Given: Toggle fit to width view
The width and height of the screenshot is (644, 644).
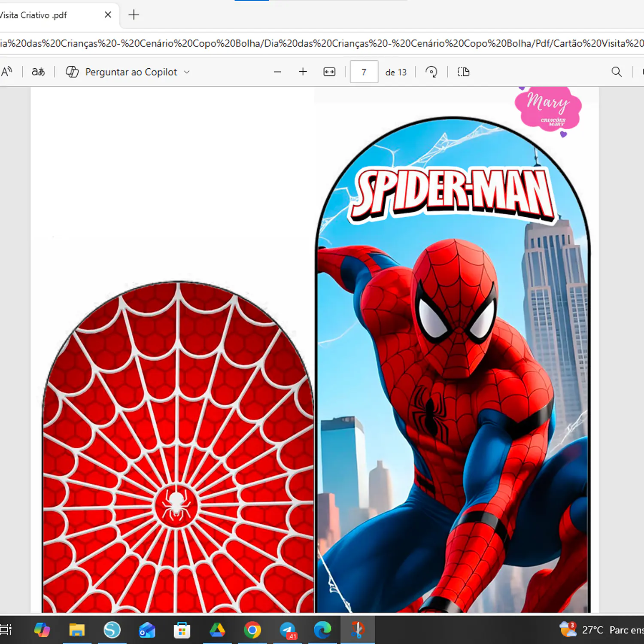Looking at the screenshot, I should pyautogui.click(x=329, y=72).
